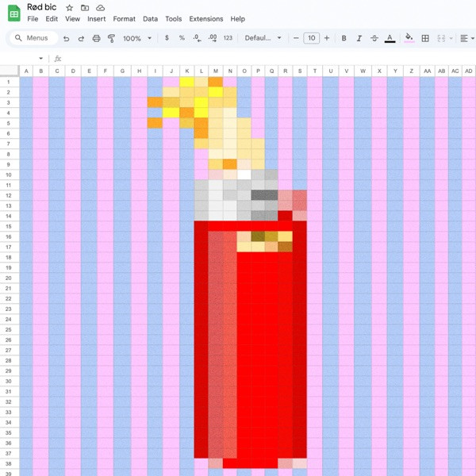
Task: Check the cloud save status icon
Action: click(x=100, y=7)
